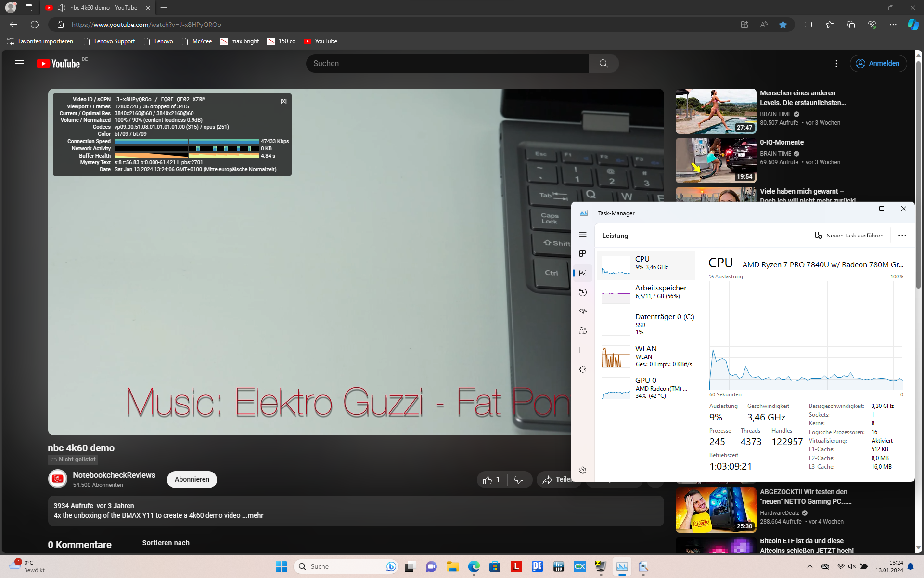
Task: Open Task Manager autostart apps icon
Action: click(x=583, y=312)
